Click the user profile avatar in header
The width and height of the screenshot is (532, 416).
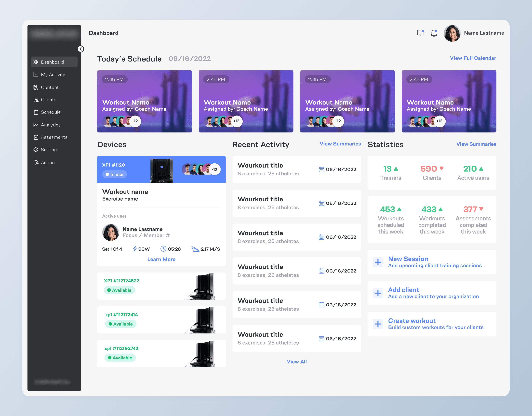(452, 33)
